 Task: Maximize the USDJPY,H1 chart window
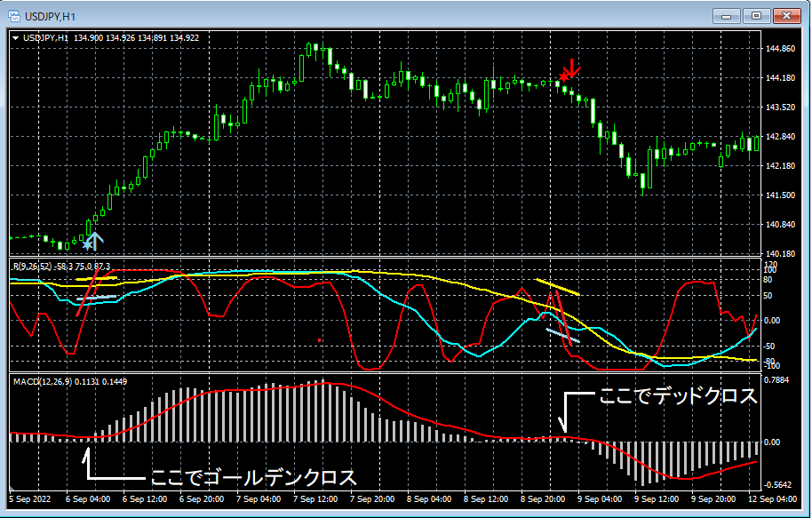[x=756, y=16]
